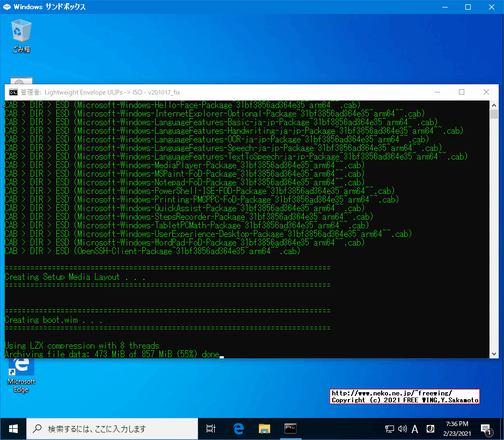Viewport: 504px width, 440px height.
Task: Toggle the IME input mode indicator A
Action: click(414, 429)
